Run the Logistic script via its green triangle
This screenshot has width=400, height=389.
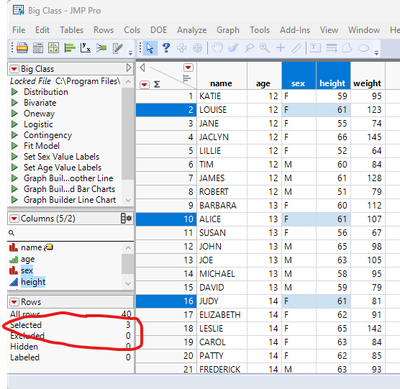click(x=14, y=124)
